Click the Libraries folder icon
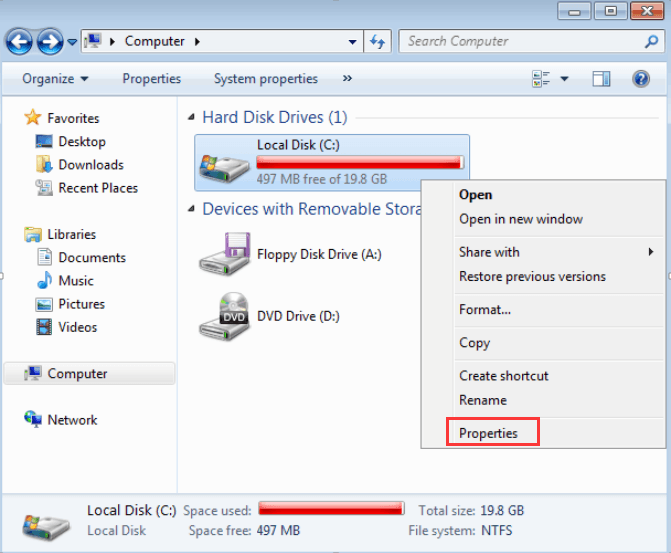Viewport: 671px width, 553px height. (33, 235)
